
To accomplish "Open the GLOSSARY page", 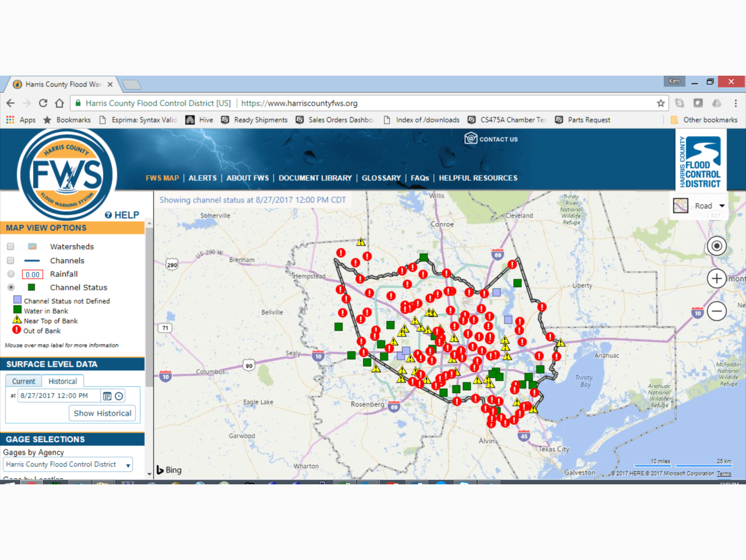I will [x=381, y=178].
